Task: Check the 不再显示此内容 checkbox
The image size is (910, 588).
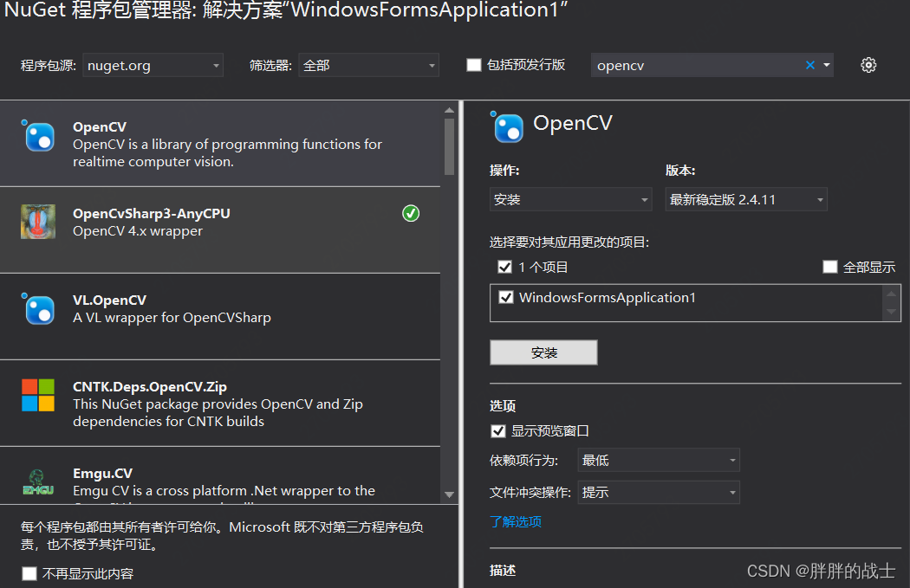Action: coord(29,573)
